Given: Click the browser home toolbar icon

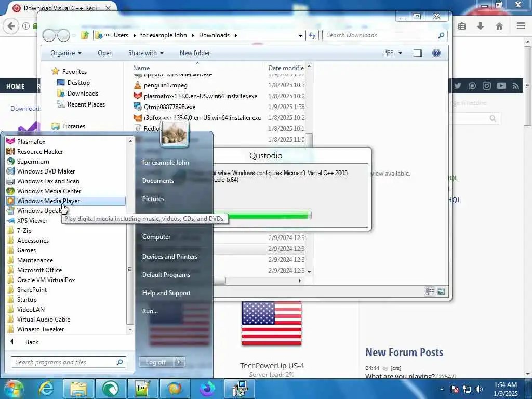Looking at the screenshot, I should tap(499, 26).
